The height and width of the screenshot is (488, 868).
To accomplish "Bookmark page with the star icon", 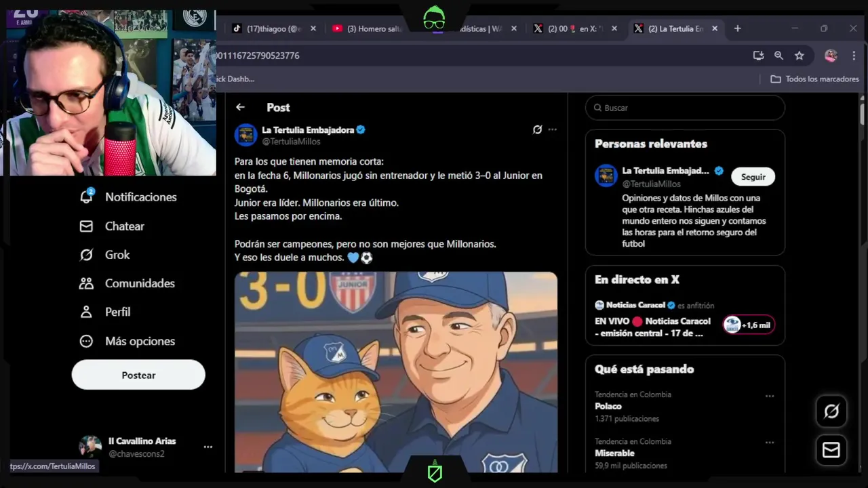I will 800,56.
